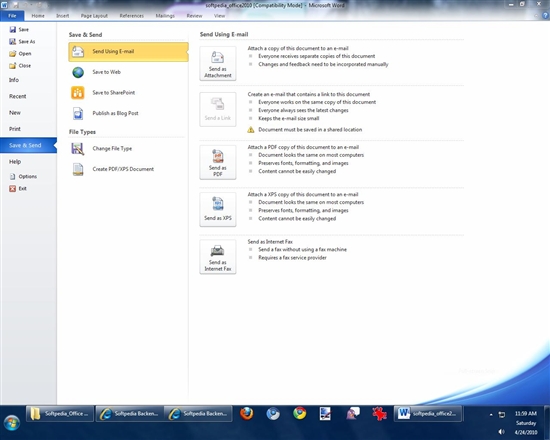Choose Save to Web globe icon
Image resolution: width=550 pixels, height=440 pixels.
78,72
